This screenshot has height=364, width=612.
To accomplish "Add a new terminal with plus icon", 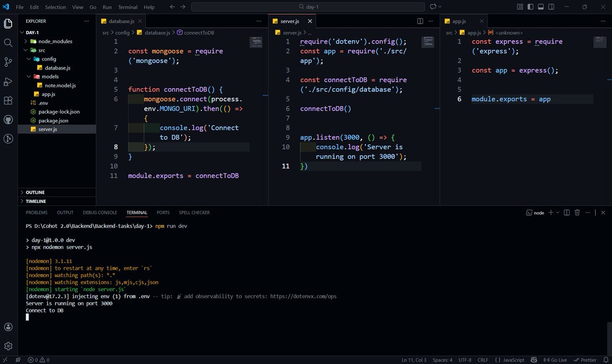I will (x=551, y=213).
